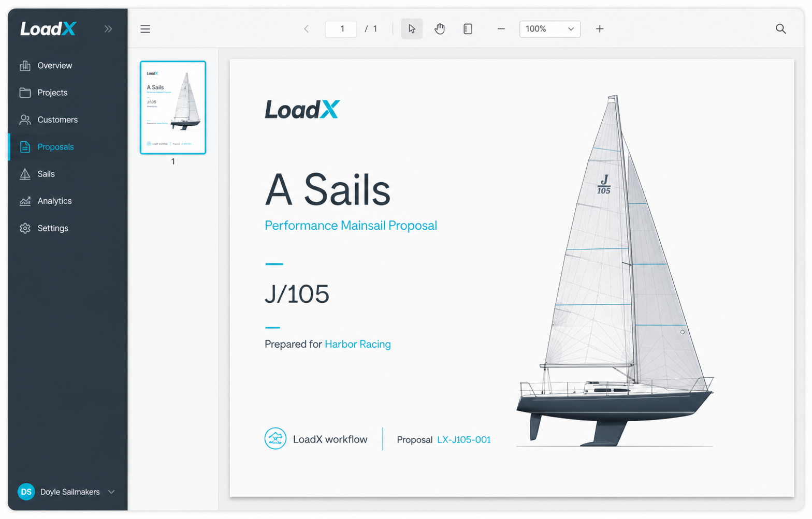Open the Customers section
The height and width of the screenshot is (519, 812).
click(x=68, y=120)
